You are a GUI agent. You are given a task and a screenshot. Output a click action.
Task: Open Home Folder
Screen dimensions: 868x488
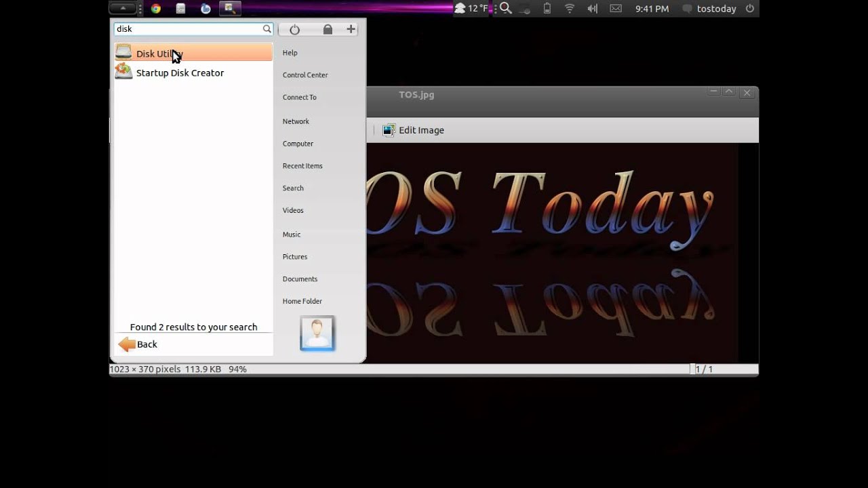(x=302, y=302)
